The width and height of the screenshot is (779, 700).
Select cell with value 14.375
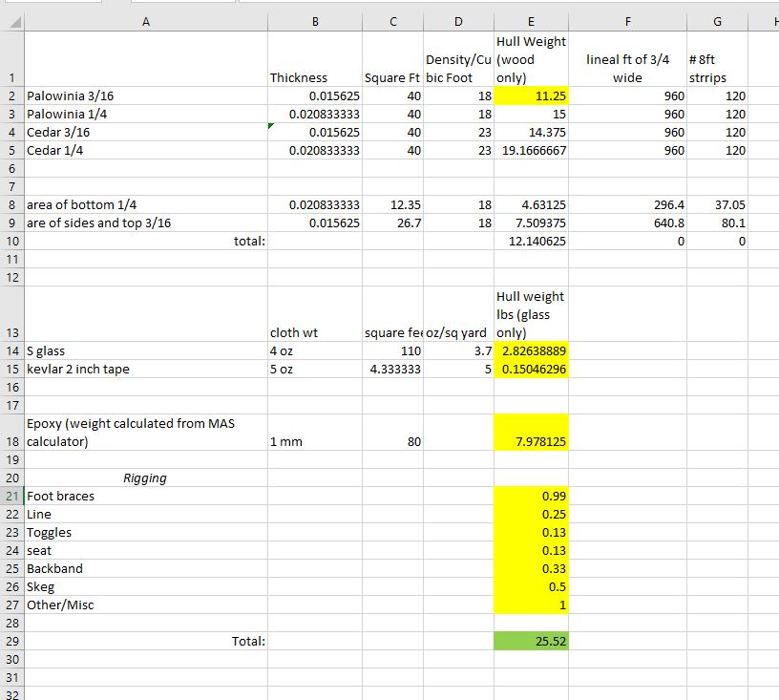[531, 132]
